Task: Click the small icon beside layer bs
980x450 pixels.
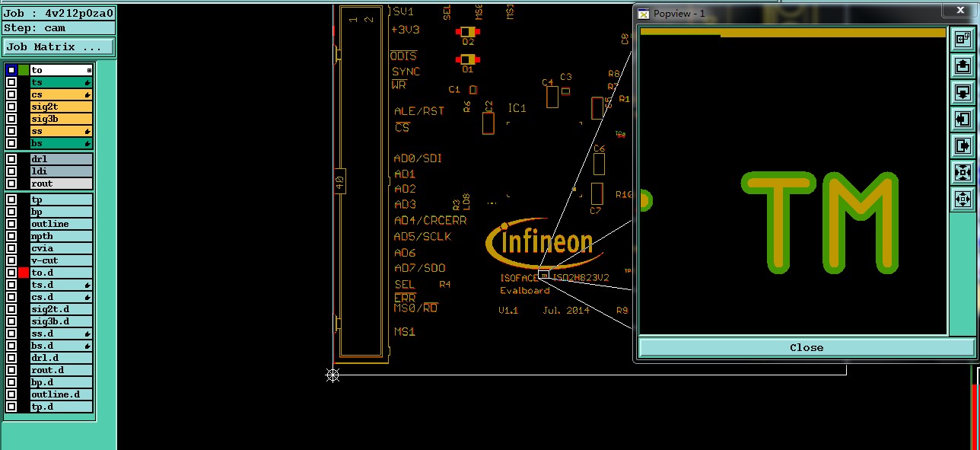Action: [x=88, y=143]
